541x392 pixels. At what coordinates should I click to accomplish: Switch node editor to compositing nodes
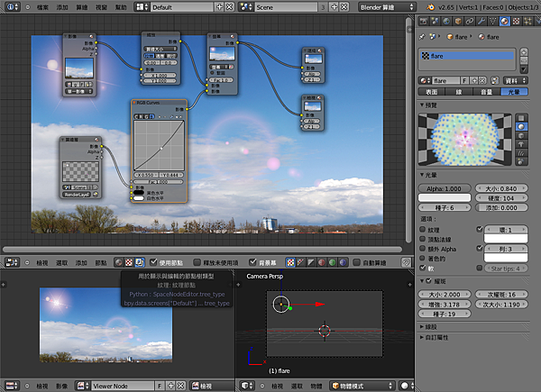coord(140,263)
